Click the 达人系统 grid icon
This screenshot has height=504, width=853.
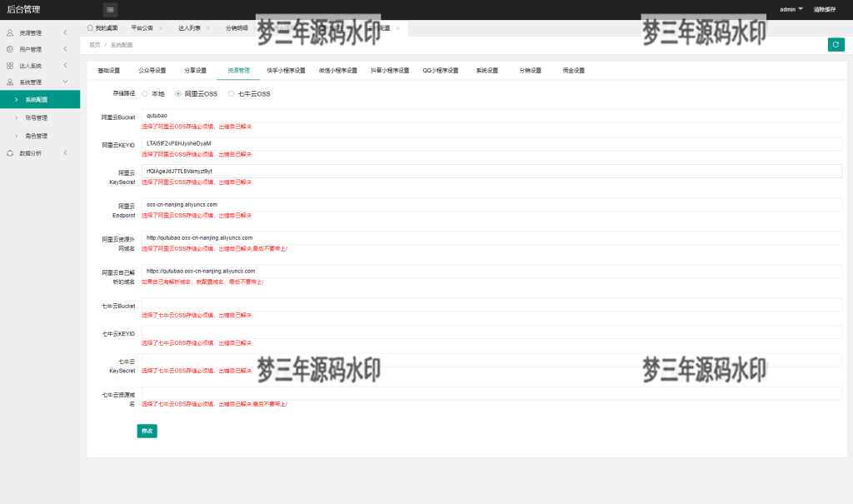10,66
